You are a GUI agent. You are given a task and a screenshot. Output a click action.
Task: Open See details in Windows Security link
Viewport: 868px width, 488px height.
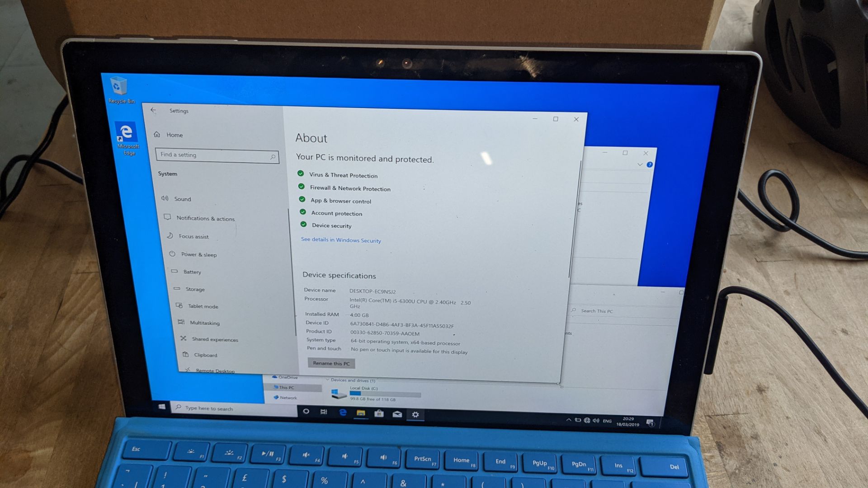click(x=341, y=240)
